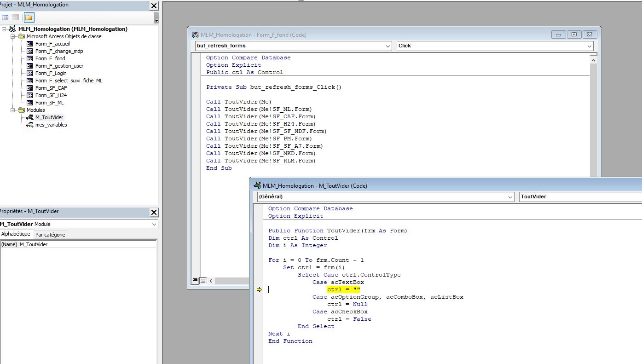Click the View Object icon in Project toolbar
This screenshot has height=364, width=642.
pos(16,17)
